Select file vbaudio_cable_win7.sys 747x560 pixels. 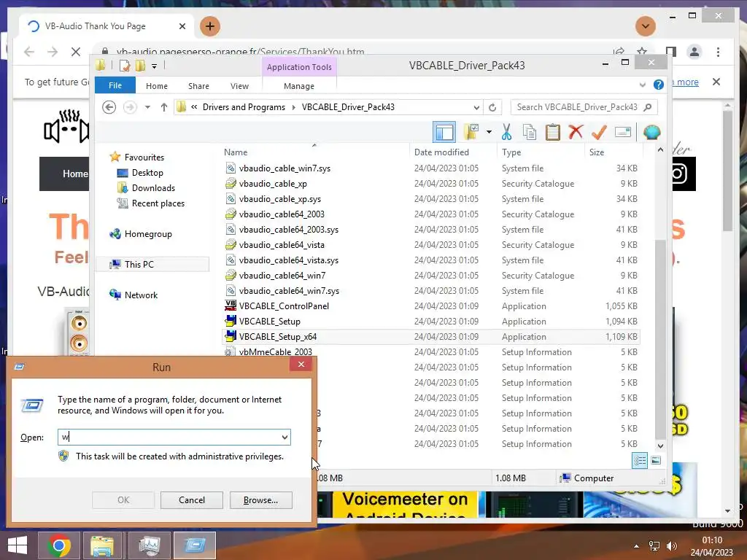pos(285,168)
